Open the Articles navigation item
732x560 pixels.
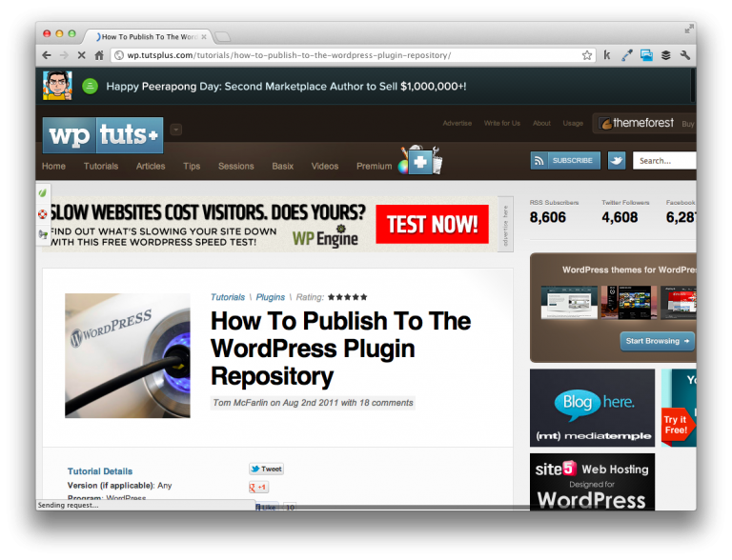click(151, 166)
